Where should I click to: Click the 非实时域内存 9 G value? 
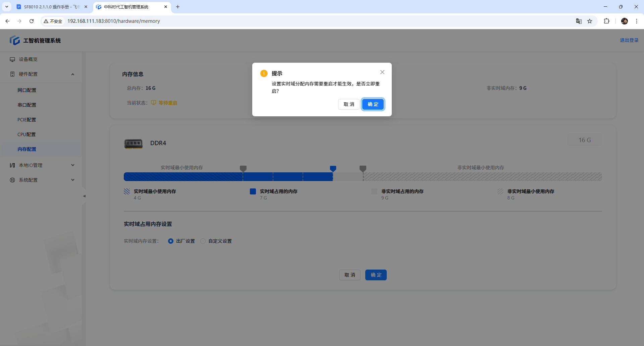[x=523, y=88]
